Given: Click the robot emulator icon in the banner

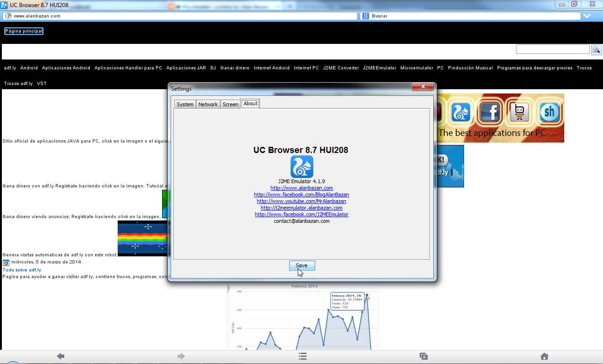Looking at the screenshot, I should 519,112.
